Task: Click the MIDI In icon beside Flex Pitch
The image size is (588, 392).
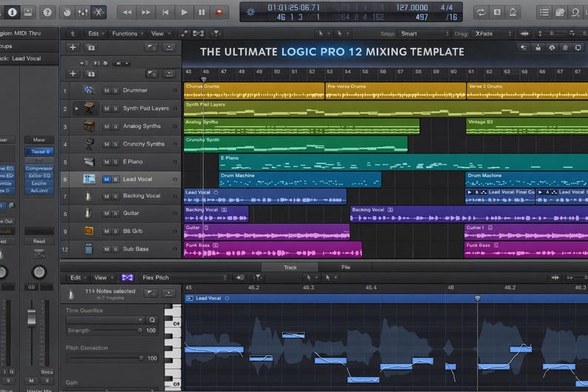Action: coord(240,278)
